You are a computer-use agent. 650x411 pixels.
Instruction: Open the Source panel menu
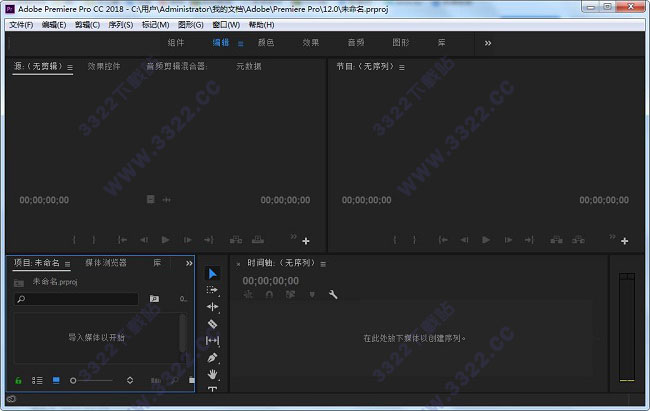(x=70, y=67)
